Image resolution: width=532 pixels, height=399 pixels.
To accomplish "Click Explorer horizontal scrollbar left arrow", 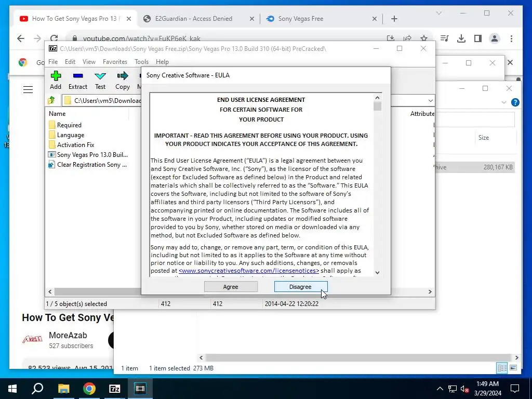I will point(201,357).
